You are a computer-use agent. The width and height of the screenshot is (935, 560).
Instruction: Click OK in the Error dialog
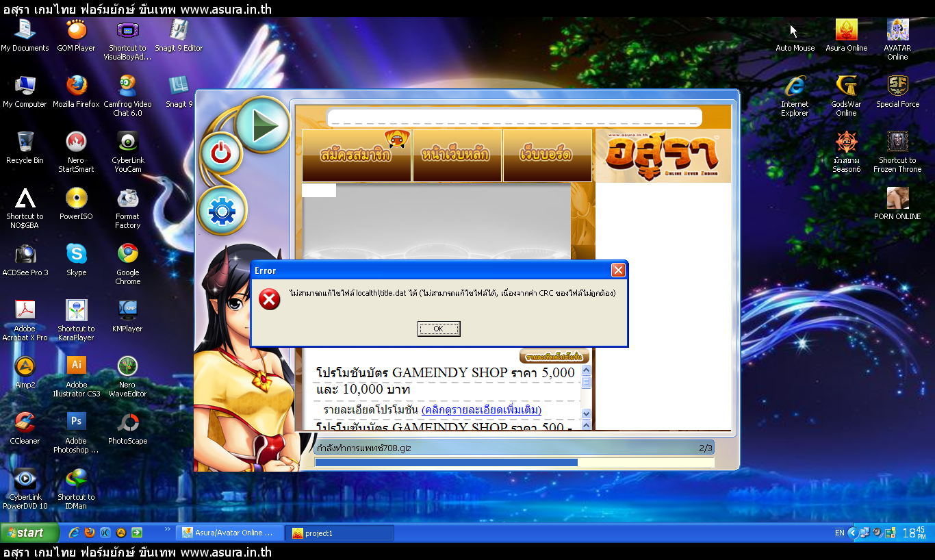coord(439,329)
